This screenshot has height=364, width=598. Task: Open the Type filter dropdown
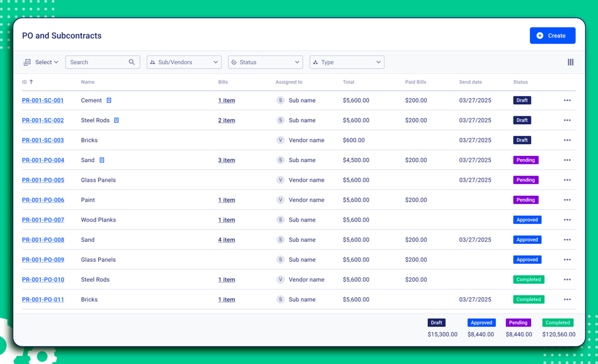pyautogui.click(x=347, y=62)
